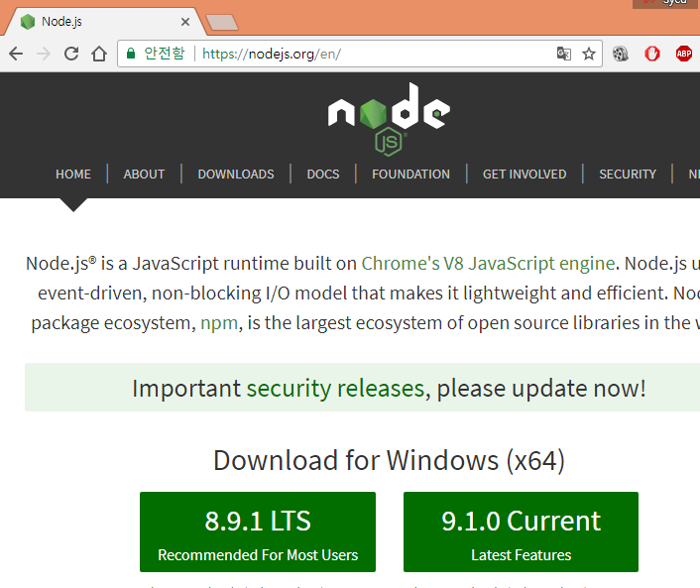Reload the page with the refresh icon
This screenshot has height=588, width=700.
[71, 54]
